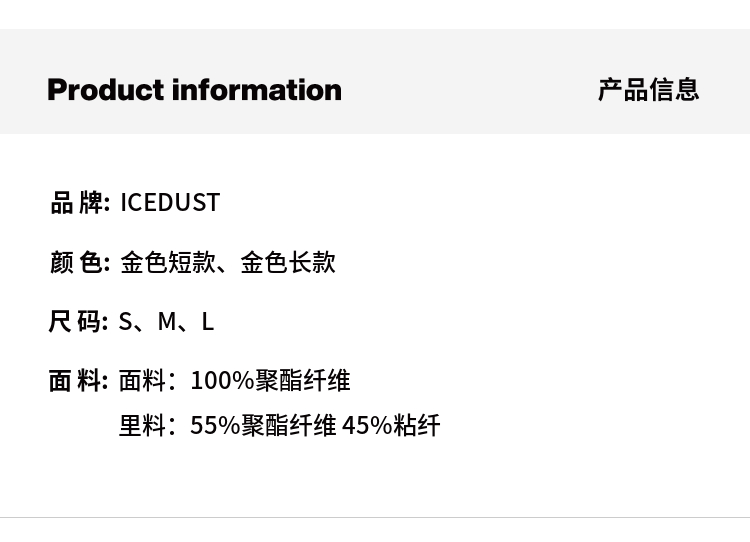Click the "55%聚酯纤维" lining composition
The width and height of the screenshot is (750, 542).
263,426
